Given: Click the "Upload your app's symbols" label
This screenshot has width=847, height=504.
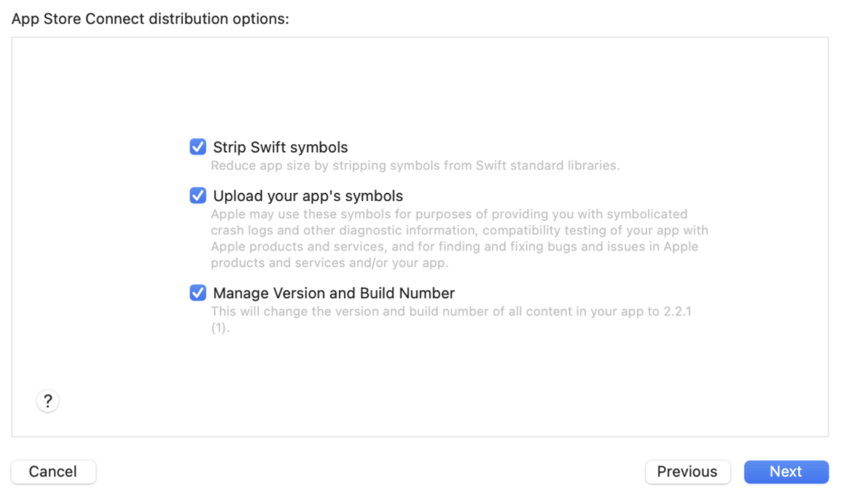Looking at the screenshot, I should pyautogui.click(x=308, y=196).
